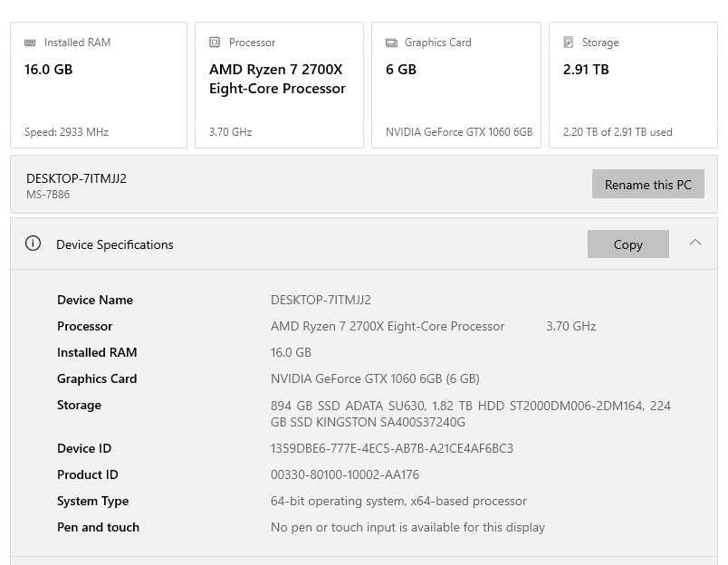The width and height of the screenshot is (728, 565).
Task: Click the Processor chip icon
Action: tap(215, 43)
